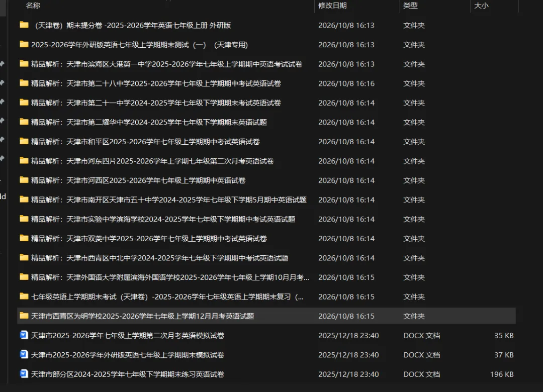The image size is (543, 392).
Task: Click folder icon of 天津外国语大学附属滨海外国语学校 10月月考
Action: click(24, 277)
